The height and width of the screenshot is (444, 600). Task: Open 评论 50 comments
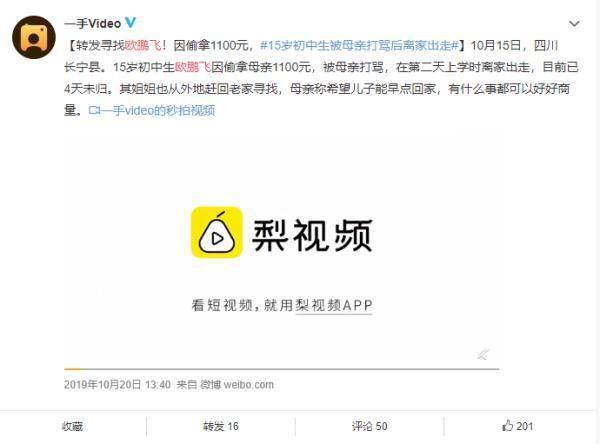point(369,426)
